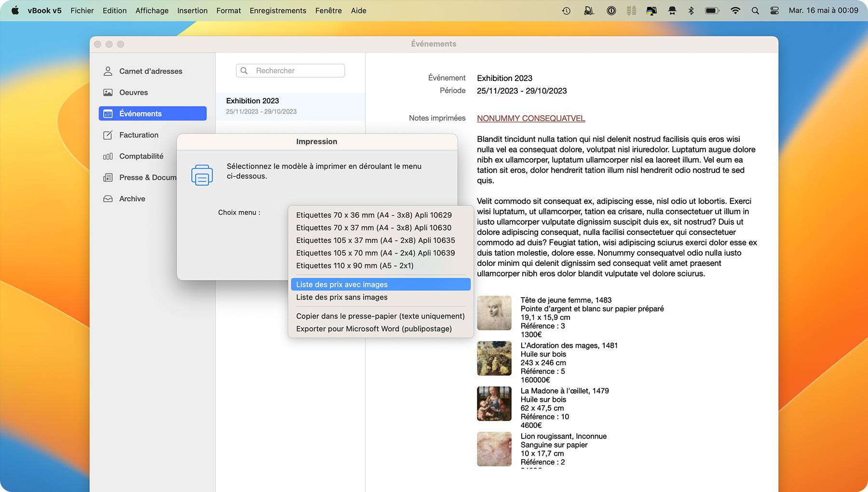Click the Time Machine icon in menu bar
Image resolution: width=868 pixels, height=492 pixels.
coord(566,11)
